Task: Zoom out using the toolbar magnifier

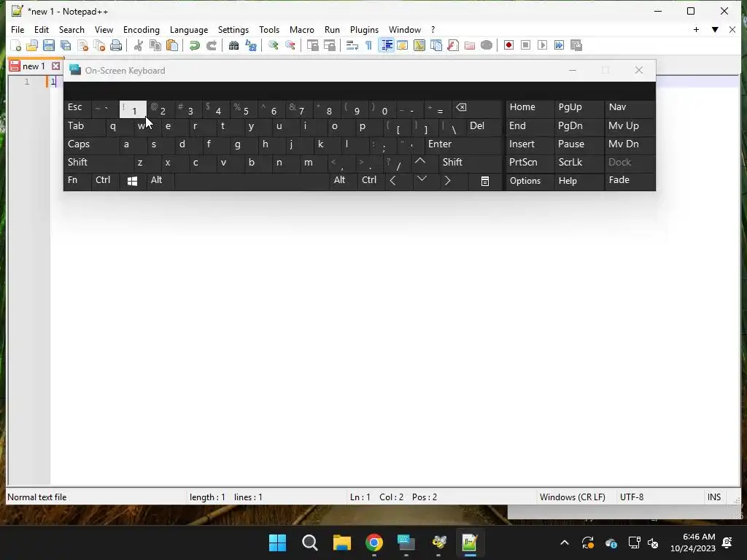Action: click(x=290, y=45)
